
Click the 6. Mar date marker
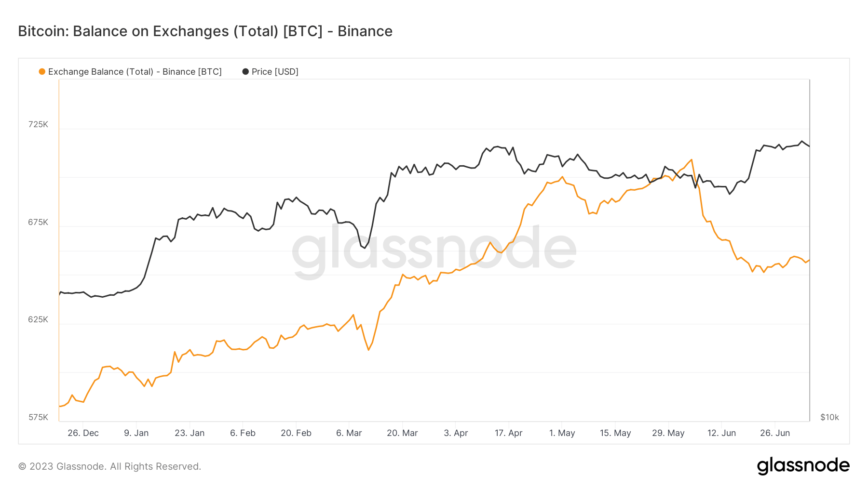click(x=349, y=433)
